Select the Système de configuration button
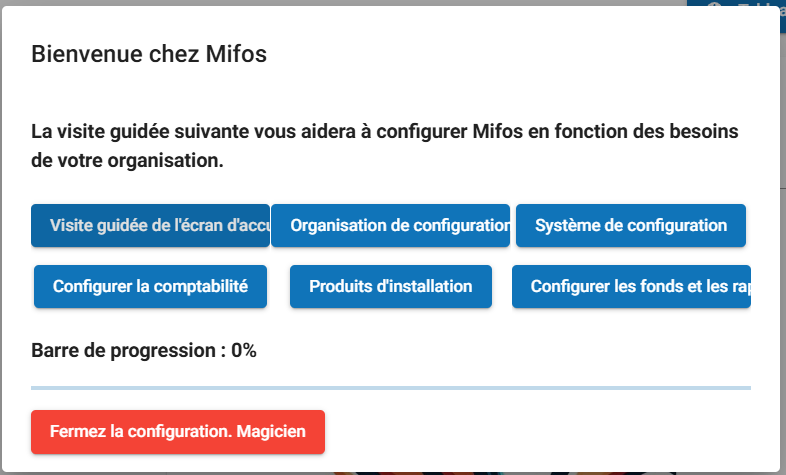The image size is (786, 475). (631, 225)
